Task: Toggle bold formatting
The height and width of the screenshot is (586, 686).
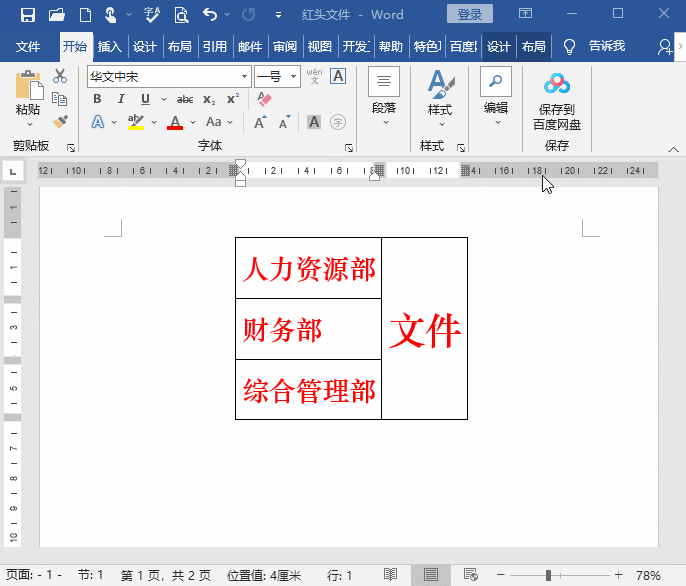Action: (x=97, y=99)
